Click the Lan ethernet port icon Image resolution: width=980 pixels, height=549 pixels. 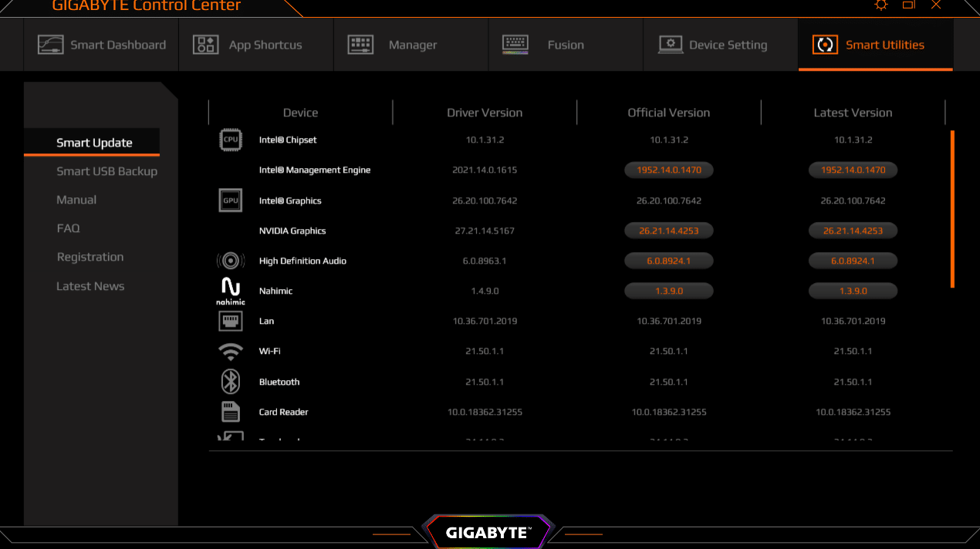[231, 321]
